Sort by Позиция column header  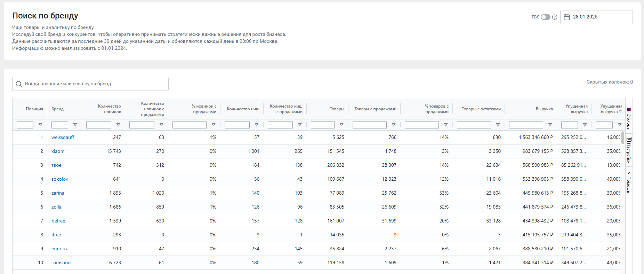(x=34, y=109)
